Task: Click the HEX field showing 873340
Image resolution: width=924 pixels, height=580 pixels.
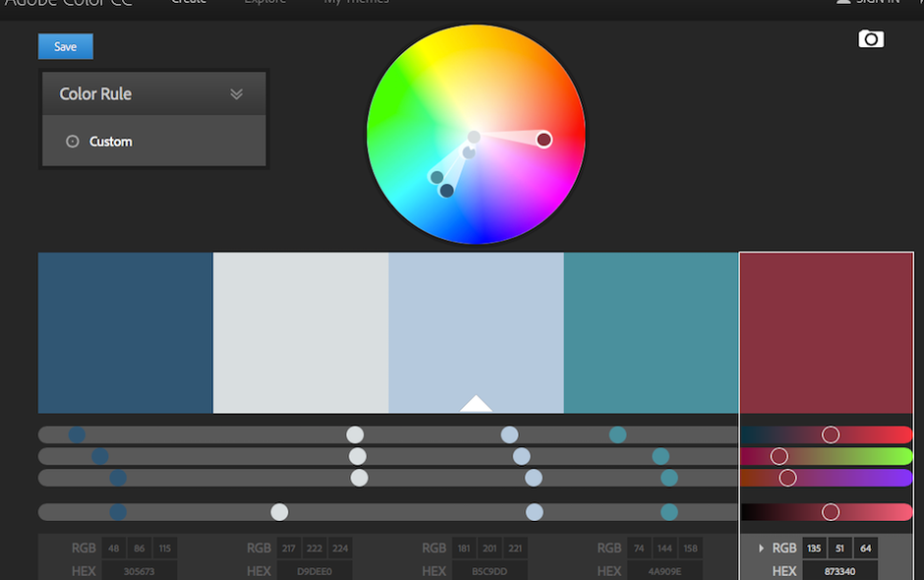Action: click(x=839, y=571)
